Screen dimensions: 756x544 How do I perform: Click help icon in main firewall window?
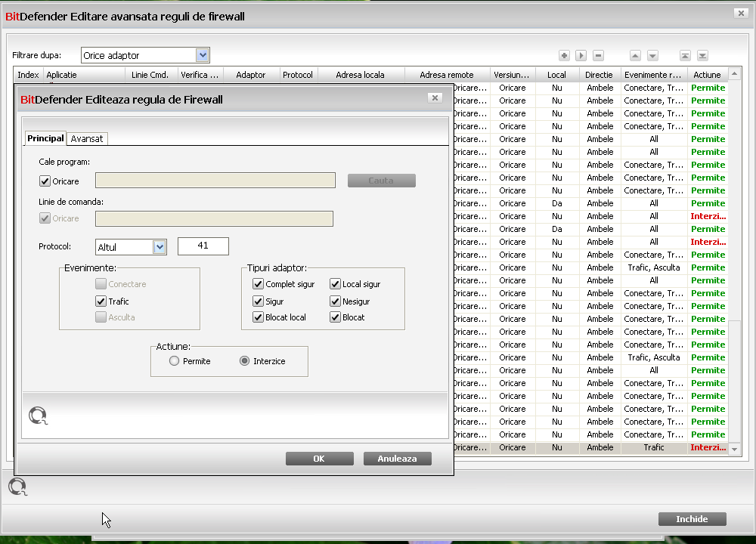(17, 487)
